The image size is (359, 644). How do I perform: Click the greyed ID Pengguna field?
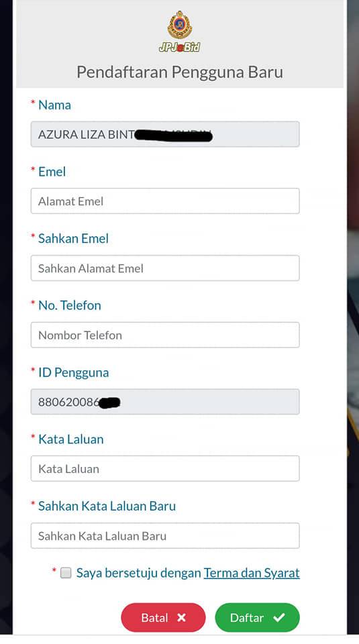click(x=165, y=402)
